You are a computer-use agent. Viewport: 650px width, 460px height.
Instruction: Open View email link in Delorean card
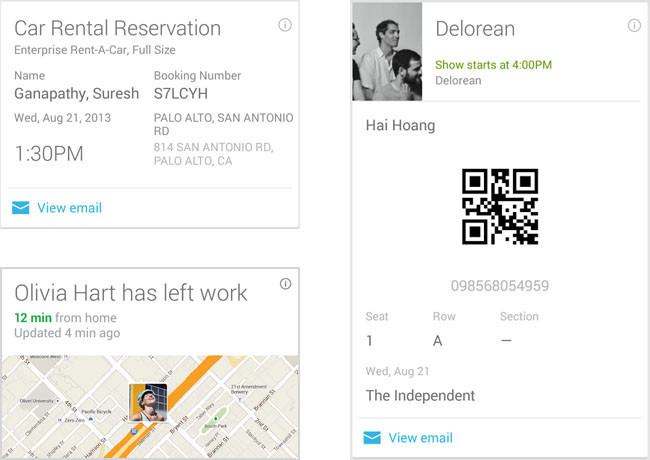[x=420, y=438]
